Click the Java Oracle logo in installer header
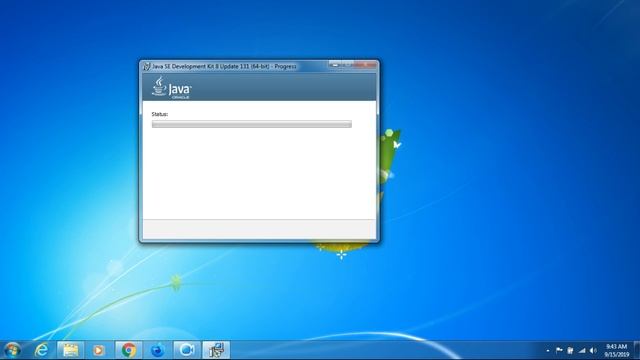 click(171, 87)
